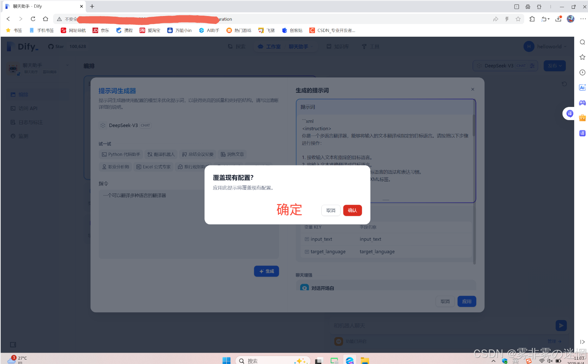Open weather widget showing 27°C

17,360
